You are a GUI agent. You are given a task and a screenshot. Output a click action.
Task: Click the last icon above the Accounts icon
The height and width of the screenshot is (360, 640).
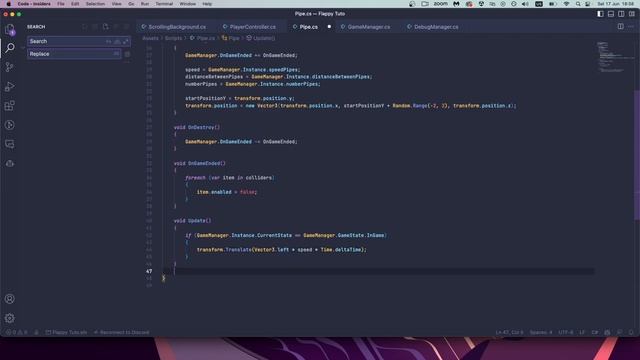click(10, 163)
